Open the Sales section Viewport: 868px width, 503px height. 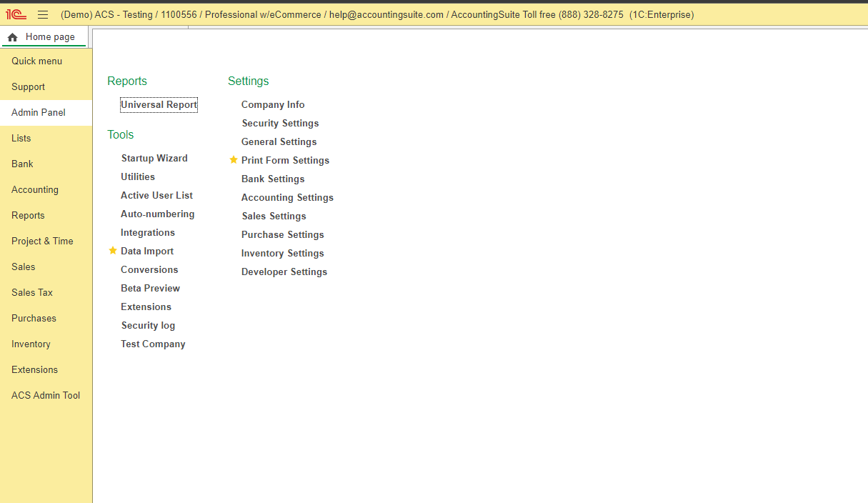point(46,267)
